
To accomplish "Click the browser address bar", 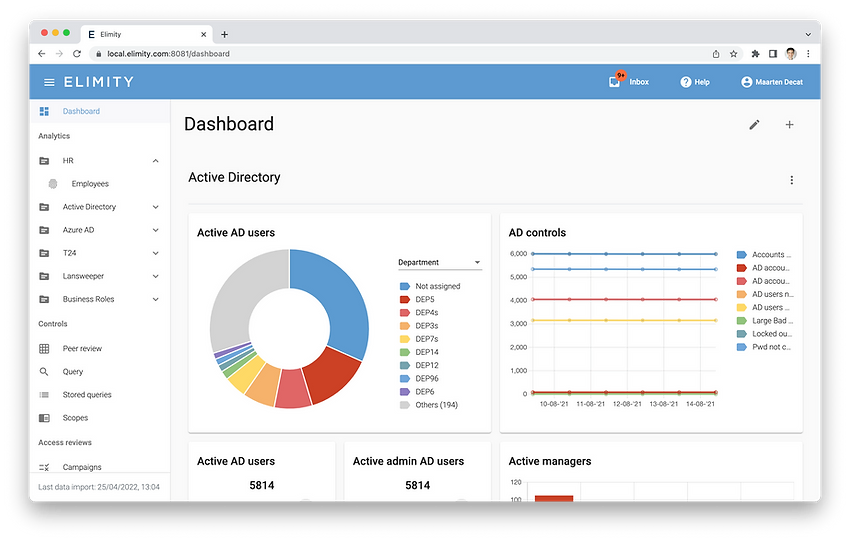I will click(x=400, y=54).
